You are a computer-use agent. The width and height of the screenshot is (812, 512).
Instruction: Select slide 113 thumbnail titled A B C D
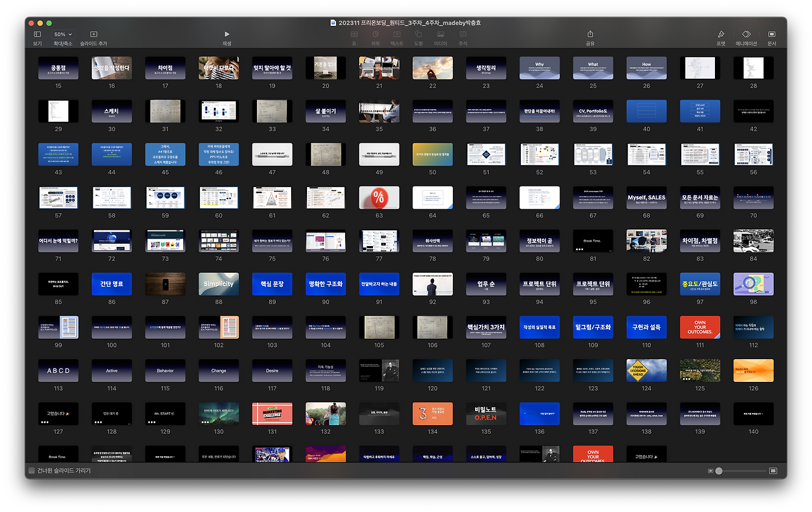click(x=58, y=371)
